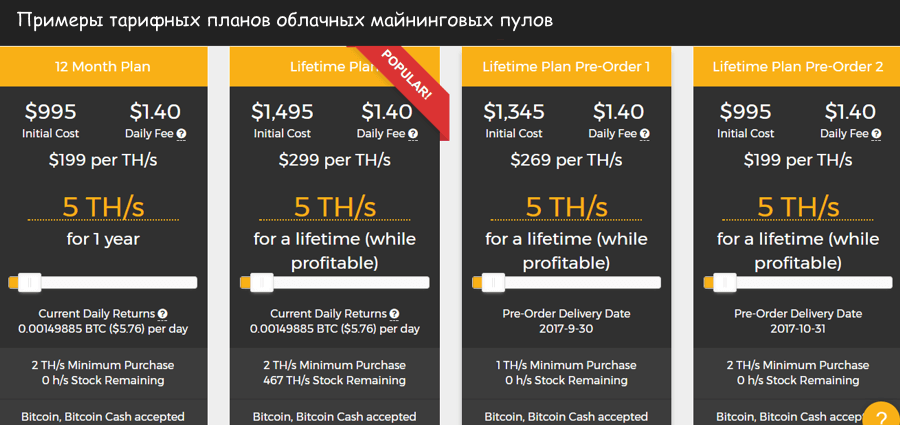Click Daily Fee help icon in 12 Month Plan
900x425 pixels.
[181, 133]
